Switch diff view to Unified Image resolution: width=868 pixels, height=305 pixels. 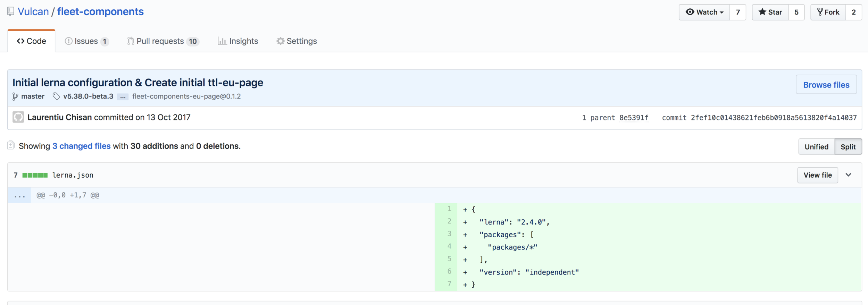[816, 147]
